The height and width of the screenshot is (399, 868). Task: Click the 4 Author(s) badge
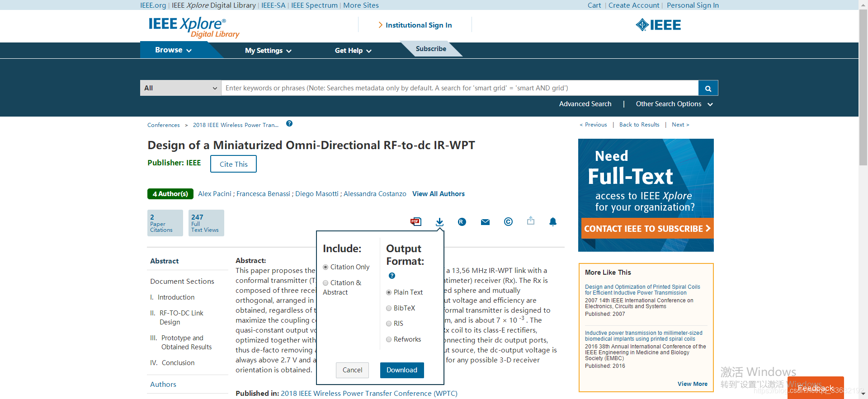170,194
